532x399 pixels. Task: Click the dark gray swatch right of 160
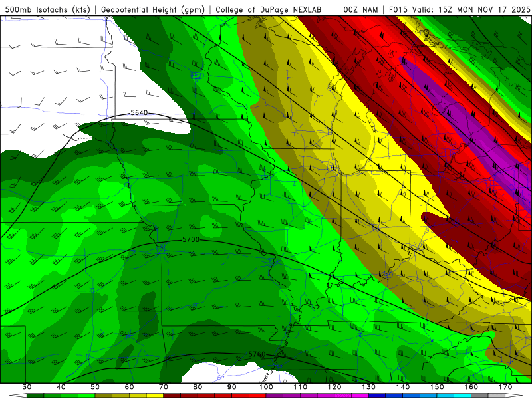[479, 395]
